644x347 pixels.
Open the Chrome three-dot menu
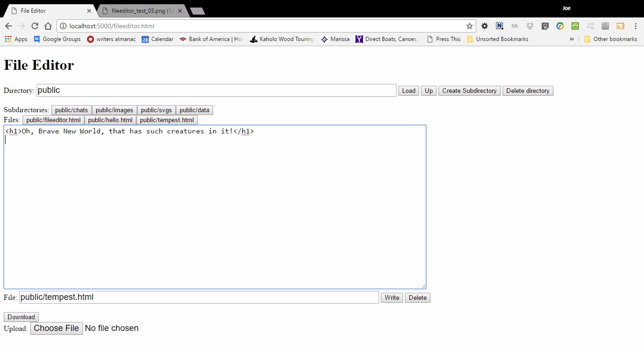[635, 26]
